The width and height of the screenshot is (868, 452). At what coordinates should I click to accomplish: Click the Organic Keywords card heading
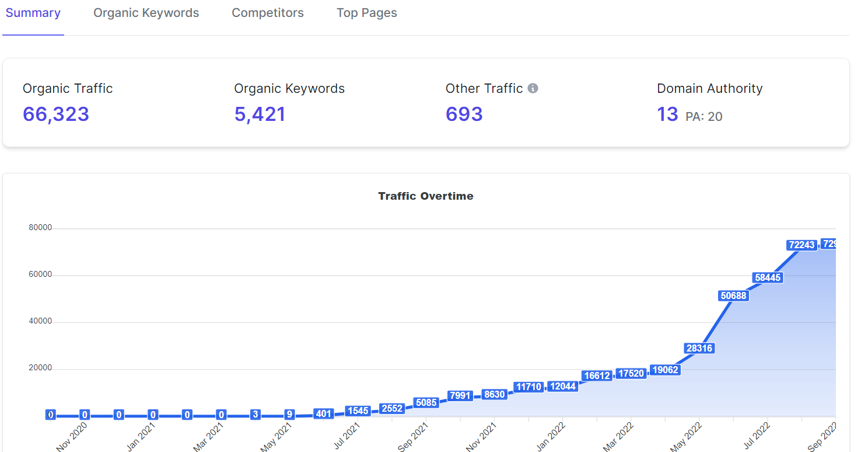tap(289, 89)
